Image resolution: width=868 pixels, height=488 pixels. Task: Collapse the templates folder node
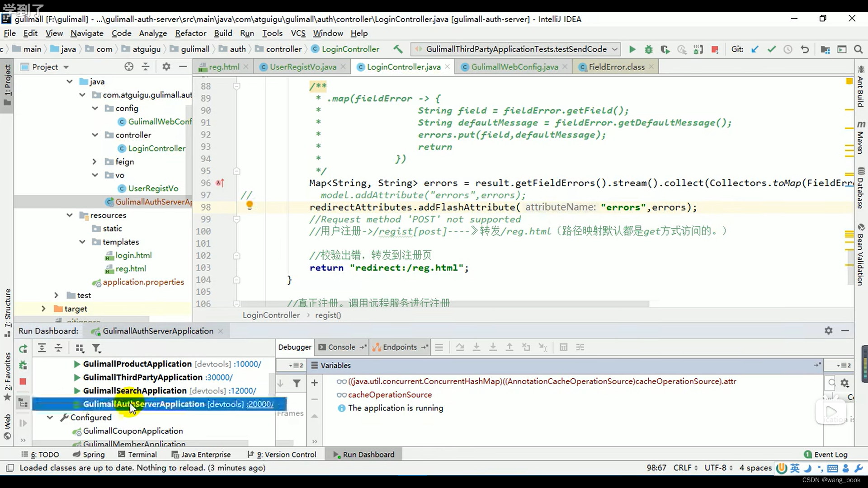point(82,242)
